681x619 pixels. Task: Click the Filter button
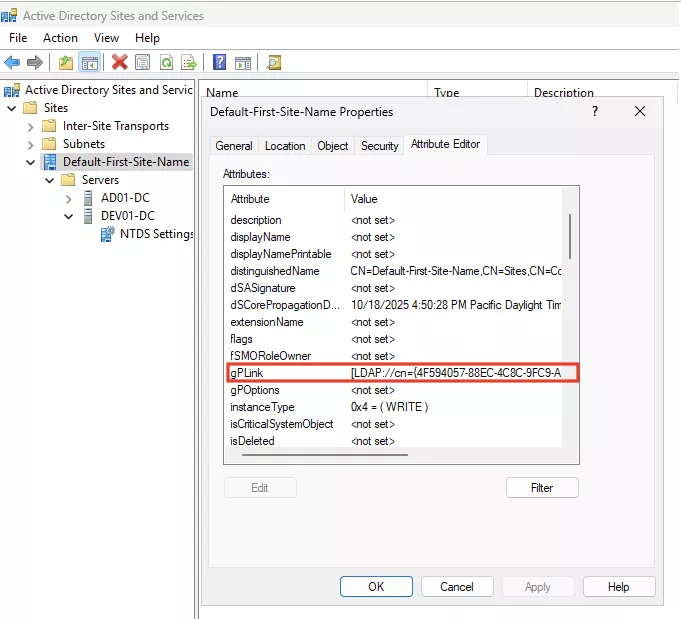[x=542, y=488]
